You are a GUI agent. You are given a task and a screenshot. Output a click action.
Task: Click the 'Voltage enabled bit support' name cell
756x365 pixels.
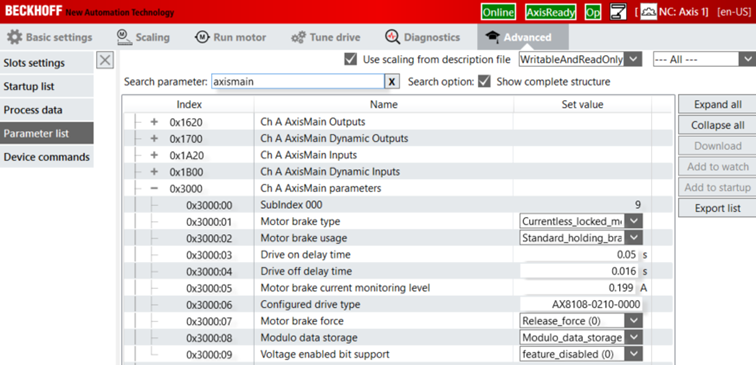click(x=324, y=354)
